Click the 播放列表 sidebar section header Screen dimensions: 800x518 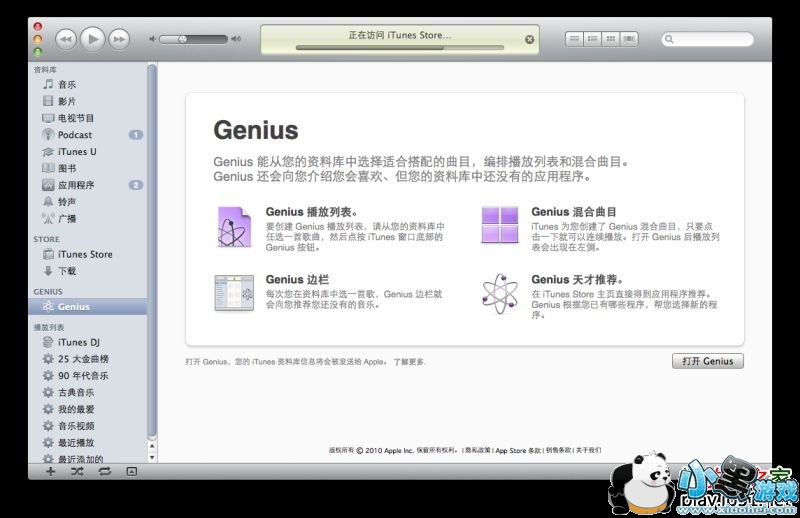pos(49,327)
